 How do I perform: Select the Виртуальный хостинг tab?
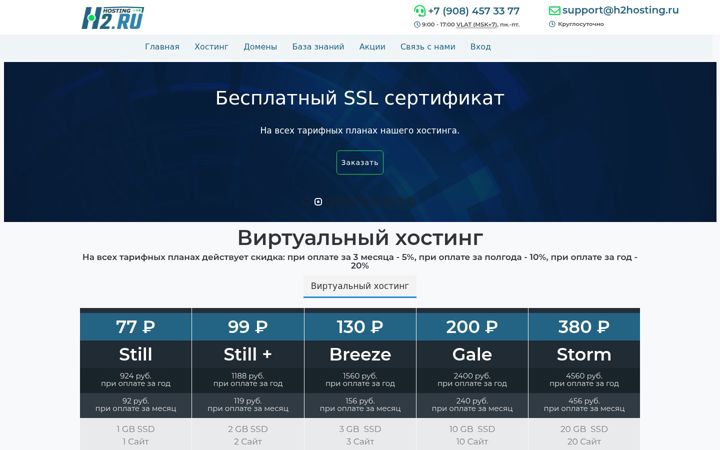coord(360,286)
